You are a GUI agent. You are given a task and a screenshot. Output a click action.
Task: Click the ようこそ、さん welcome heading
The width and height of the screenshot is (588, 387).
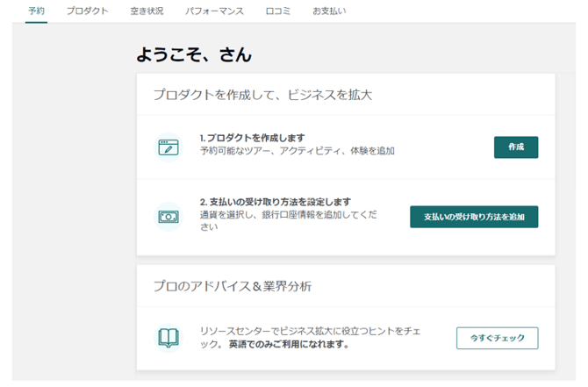click(194, 55)
